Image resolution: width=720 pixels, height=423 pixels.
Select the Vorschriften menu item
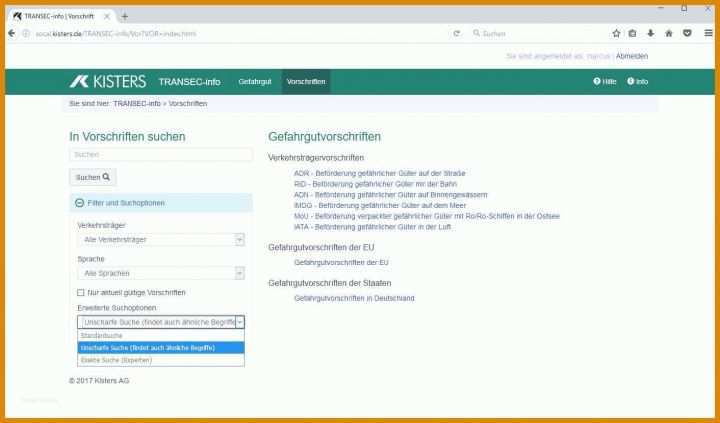click(306, 82)
